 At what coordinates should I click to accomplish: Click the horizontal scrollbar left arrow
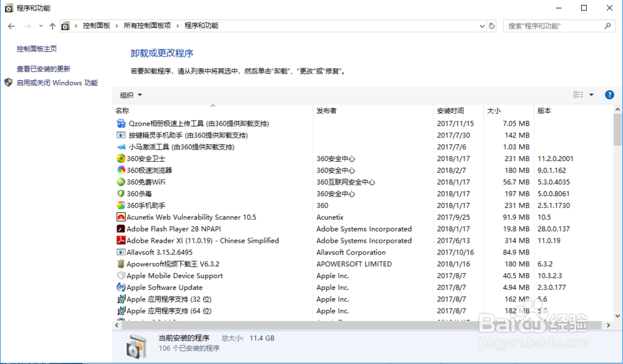click(x=117, y=325)
